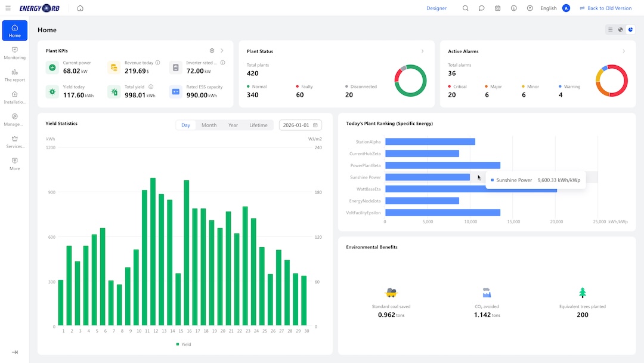
Task: Select the Month tab in Yield Statistics
Action: (x=209, y=125)
